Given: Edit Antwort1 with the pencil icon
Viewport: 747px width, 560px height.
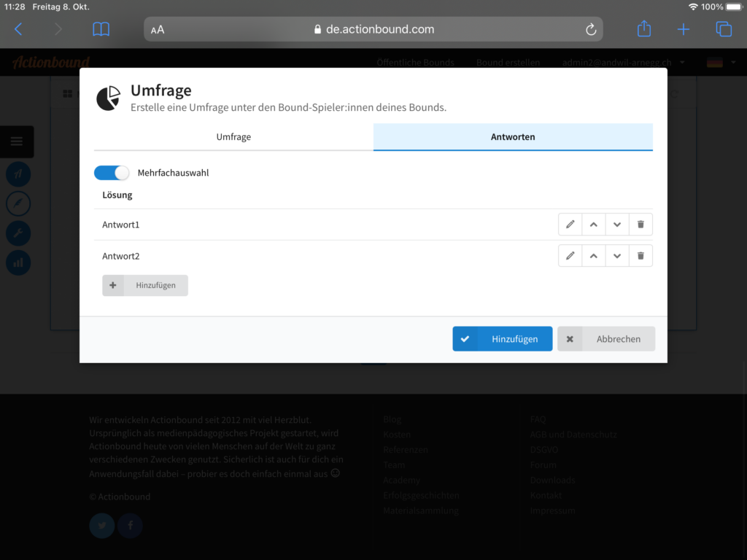Looking at the screenshot, I should click(570, 225).
